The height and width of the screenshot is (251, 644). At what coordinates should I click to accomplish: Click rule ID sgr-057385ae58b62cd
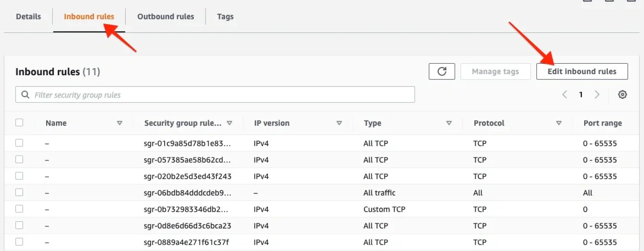[x=188, y=160]
